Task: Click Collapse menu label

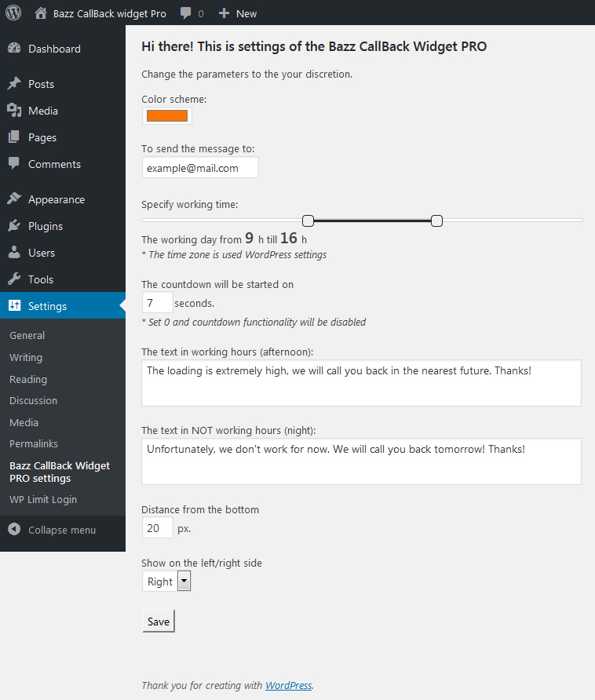Action: 62,530
